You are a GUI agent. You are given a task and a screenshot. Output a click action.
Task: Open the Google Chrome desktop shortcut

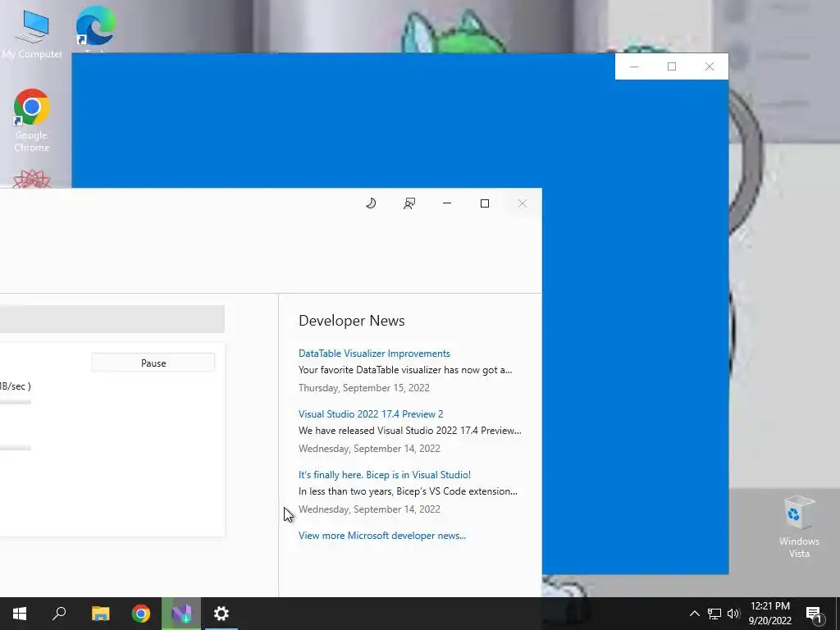click(32, 121)
